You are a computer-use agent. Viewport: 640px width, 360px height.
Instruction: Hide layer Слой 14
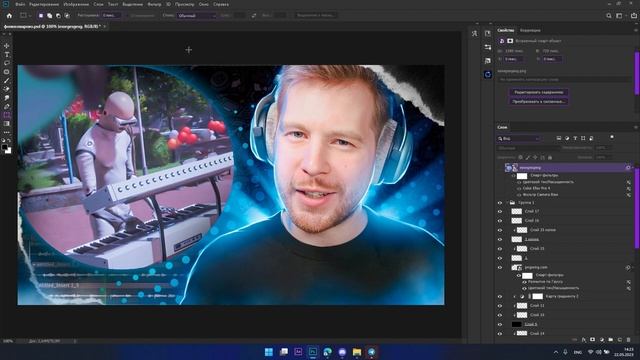point(500,333)
